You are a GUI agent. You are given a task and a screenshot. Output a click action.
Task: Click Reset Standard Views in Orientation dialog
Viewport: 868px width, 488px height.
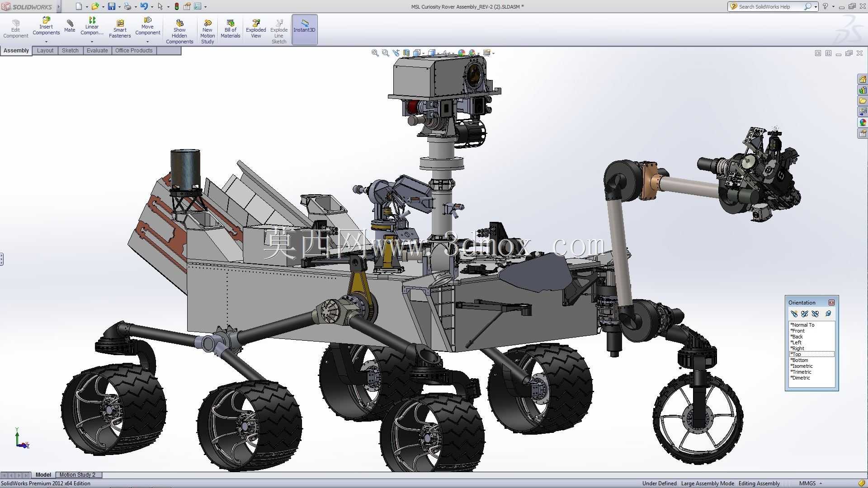(x=815, y=314)
